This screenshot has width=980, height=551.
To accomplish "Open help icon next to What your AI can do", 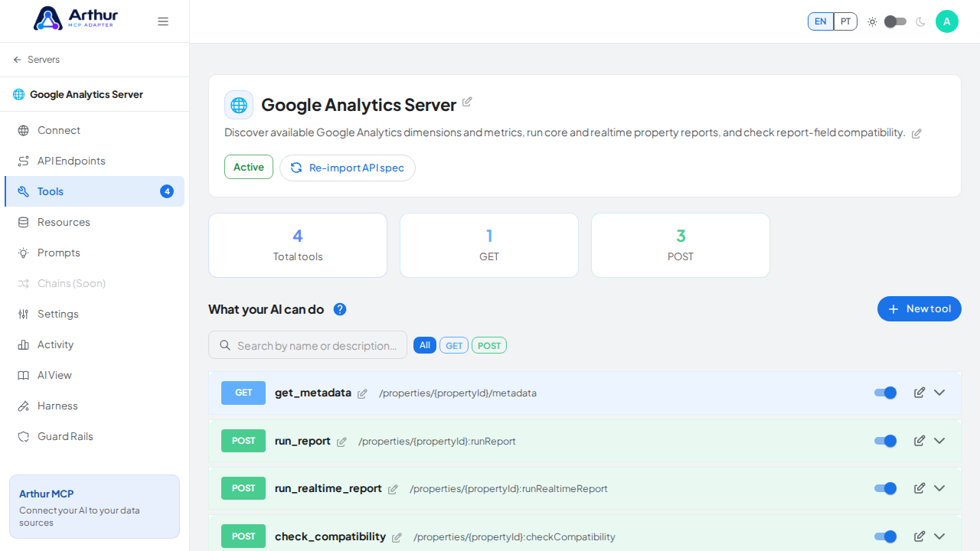I will point(340,309).
